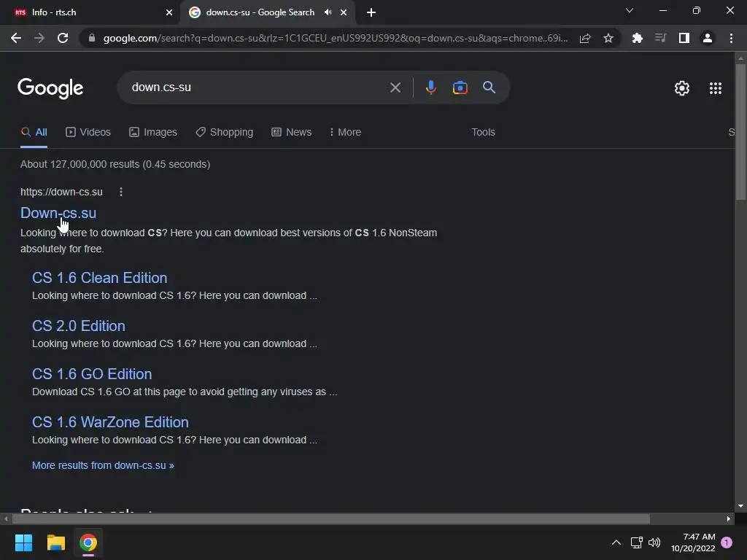Click the horizontal page scrollbar thumb
The width and height of the screenshot is (747, 560).
point(330,518)
